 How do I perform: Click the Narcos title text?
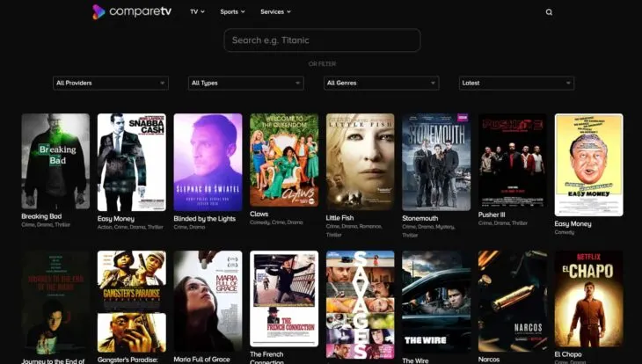[489, 359]
